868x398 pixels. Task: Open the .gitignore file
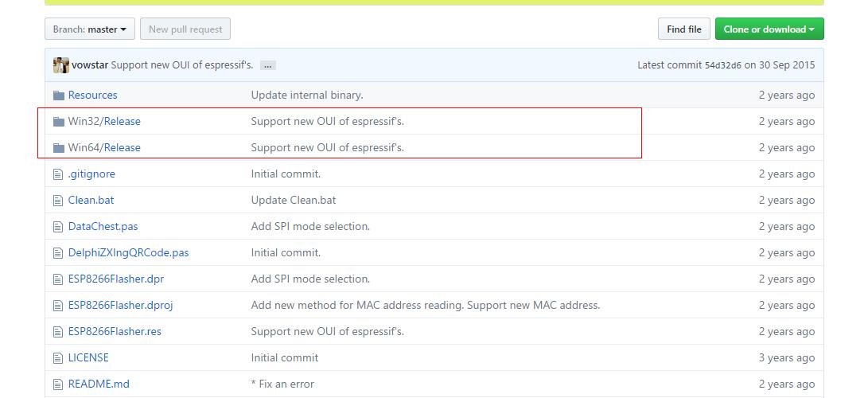point(91,174)
